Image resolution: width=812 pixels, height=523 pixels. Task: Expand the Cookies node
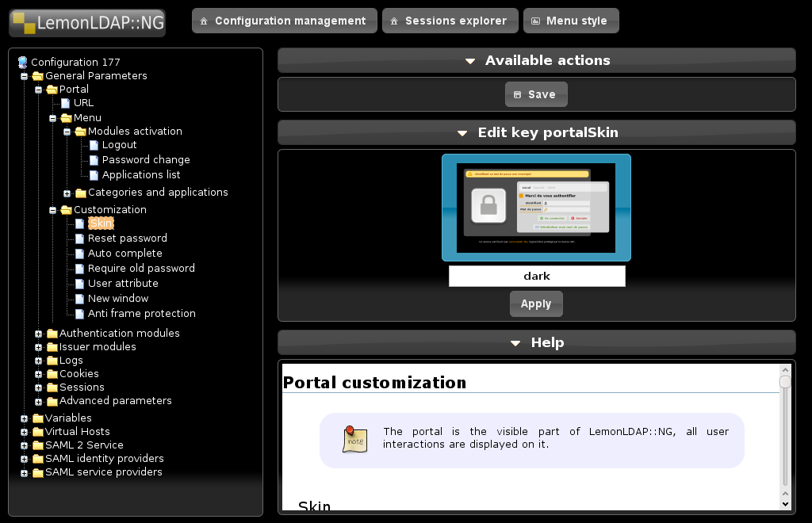pyautogui.click(x=38, y=375)
